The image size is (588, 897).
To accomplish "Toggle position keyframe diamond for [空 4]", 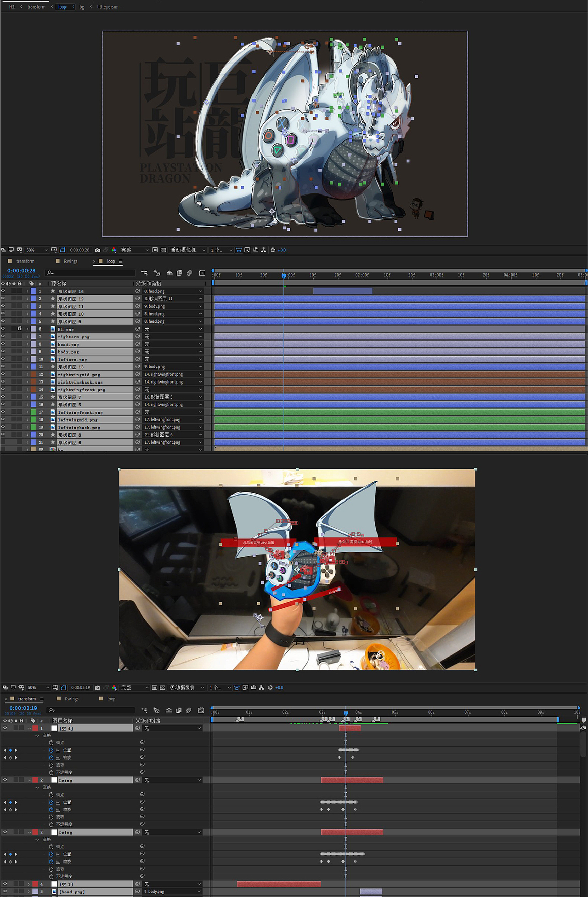I will pos(11,750).
